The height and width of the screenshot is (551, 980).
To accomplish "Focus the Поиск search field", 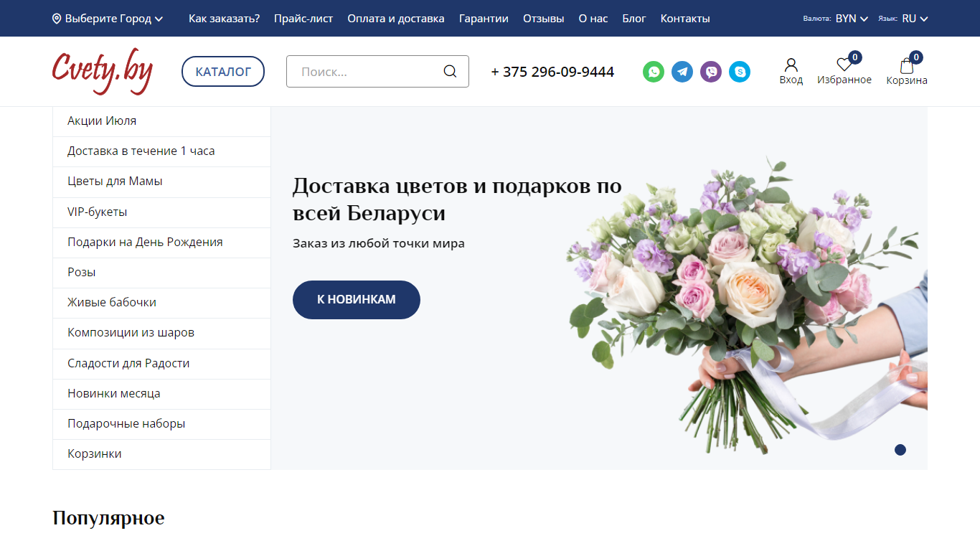I will click(377, 71).
